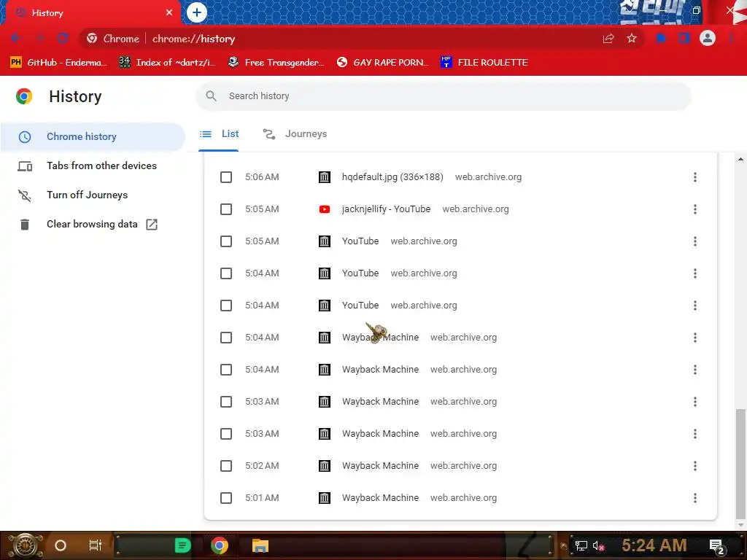This screenshot has height=560, width=747.
Task: Switch to the List tab
Action: [219, 134]
